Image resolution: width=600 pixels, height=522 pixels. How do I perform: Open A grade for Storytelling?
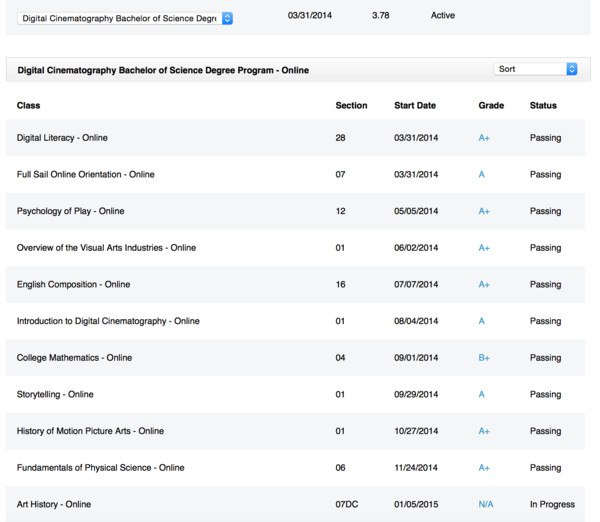tap(482, 395)
